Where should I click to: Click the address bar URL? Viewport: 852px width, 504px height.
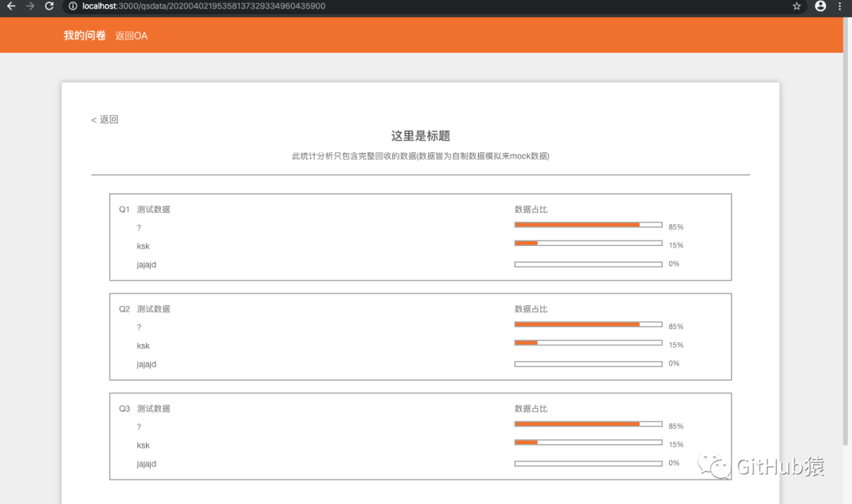click(204, 6)
